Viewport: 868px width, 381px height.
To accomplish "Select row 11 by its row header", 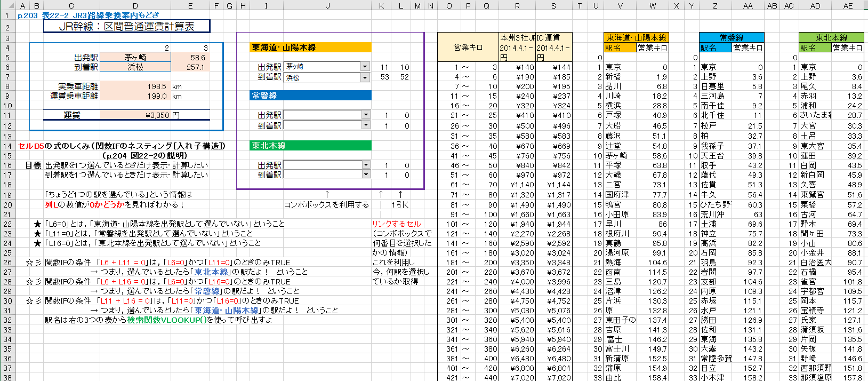I will [x=7, y=115].
